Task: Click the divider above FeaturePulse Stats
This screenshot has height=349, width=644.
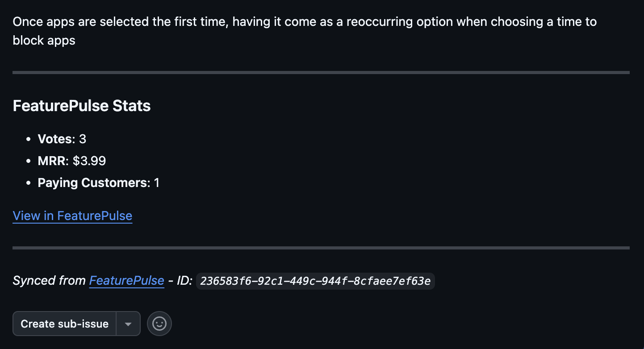Action: [321, 72]
